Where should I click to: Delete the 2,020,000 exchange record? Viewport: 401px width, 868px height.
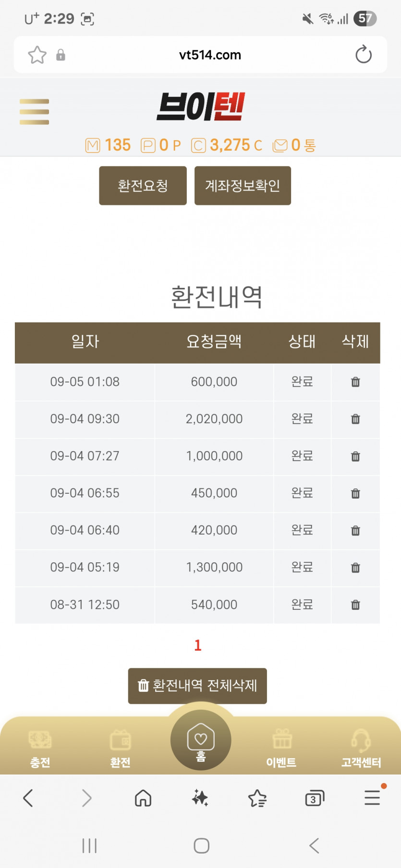click(355, 419)
